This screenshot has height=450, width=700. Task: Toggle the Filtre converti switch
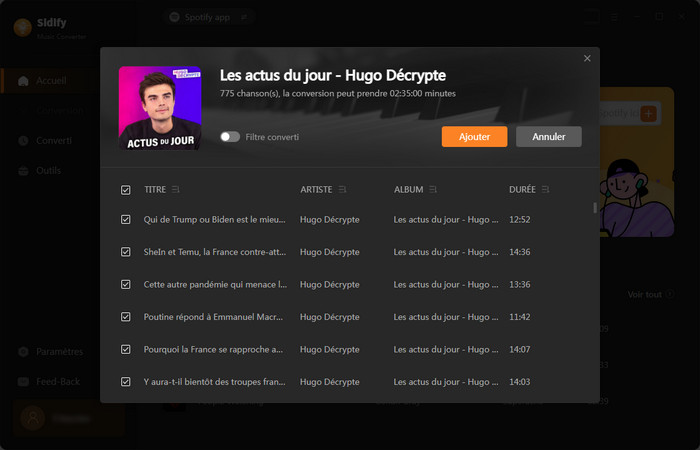(x=230, y=137)
